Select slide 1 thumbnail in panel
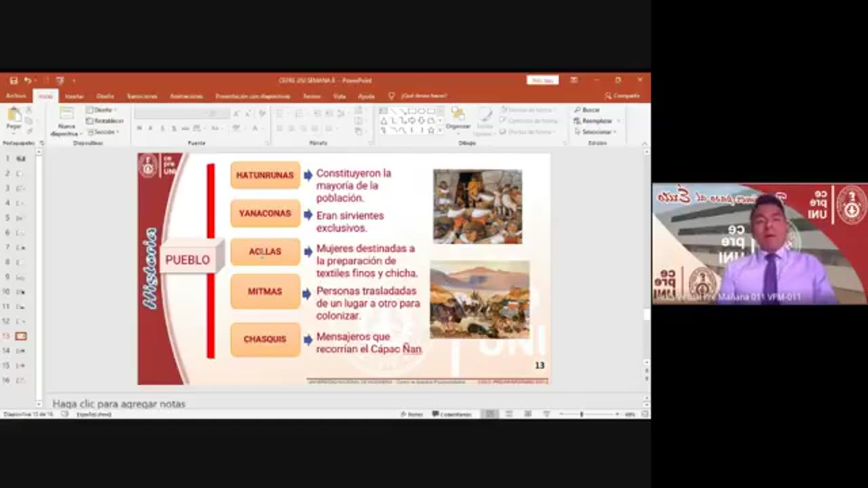Image resolution: width=868 pixels, height=488 pixels. 20,159
